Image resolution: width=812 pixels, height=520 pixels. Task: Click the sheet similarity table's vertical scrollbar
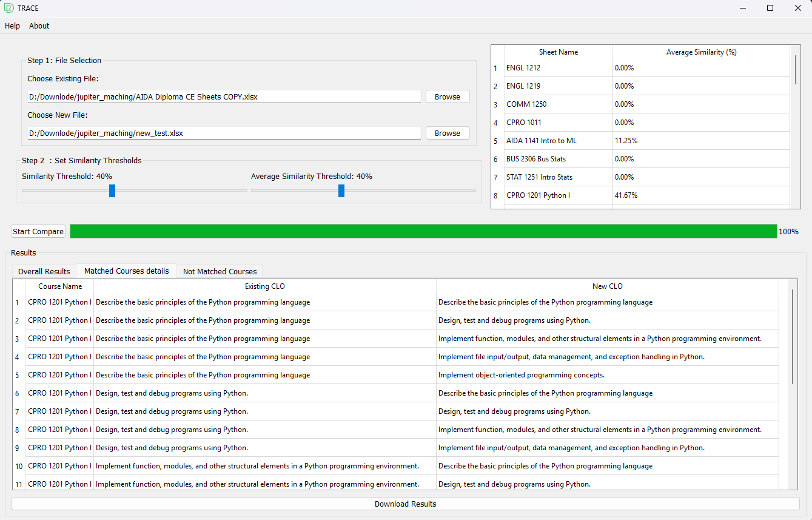click(796, 69)
